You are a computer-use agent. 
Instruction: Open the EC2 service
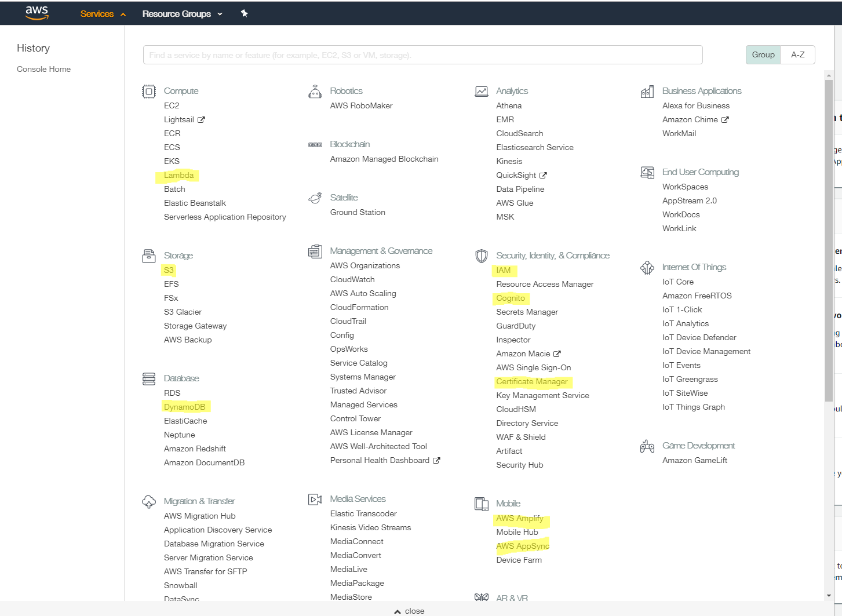pos(172,106)
